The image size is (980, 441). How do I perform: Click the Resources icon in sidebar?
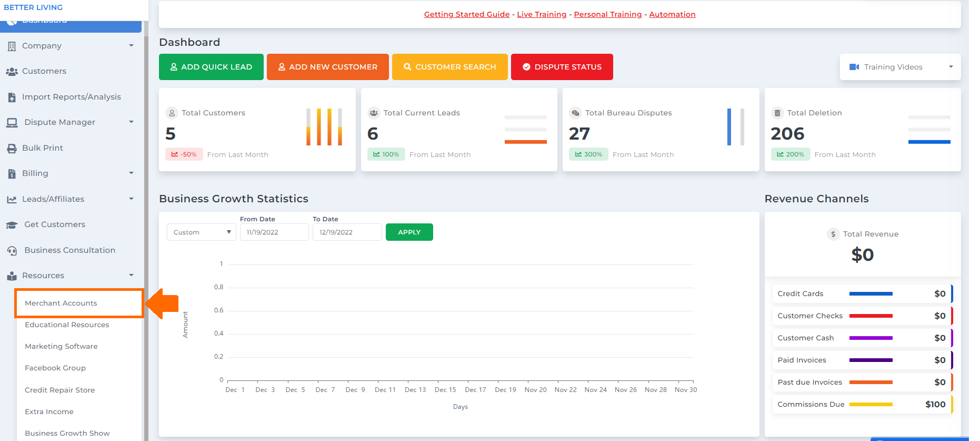[x=12, y=276]
